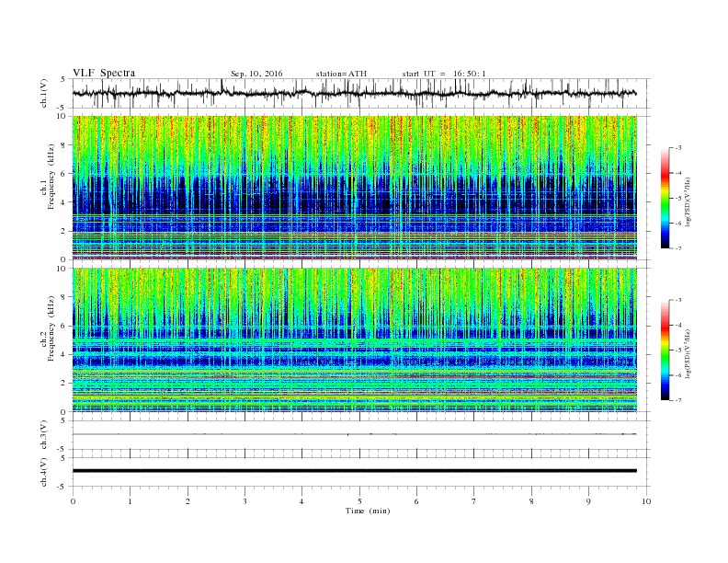This screenshot has height=563, width=728.
Task: Click the "8" kHz tick on ch.1 frequency axis
Action: click(x=63, y=145)
